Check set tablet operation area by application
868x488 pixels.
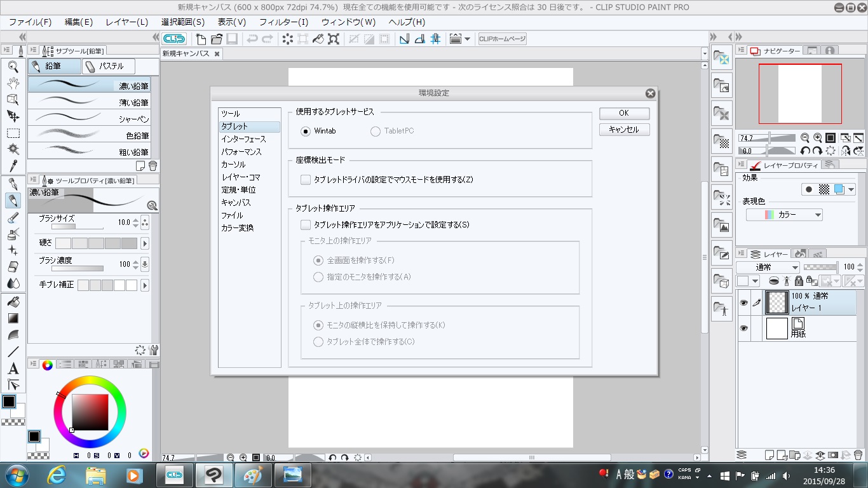click(306, 225)
